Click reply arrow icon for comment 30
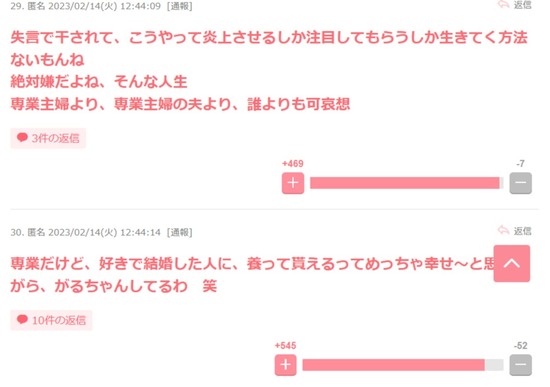This screenshot has height=387, width=550. tap(503, 230)
